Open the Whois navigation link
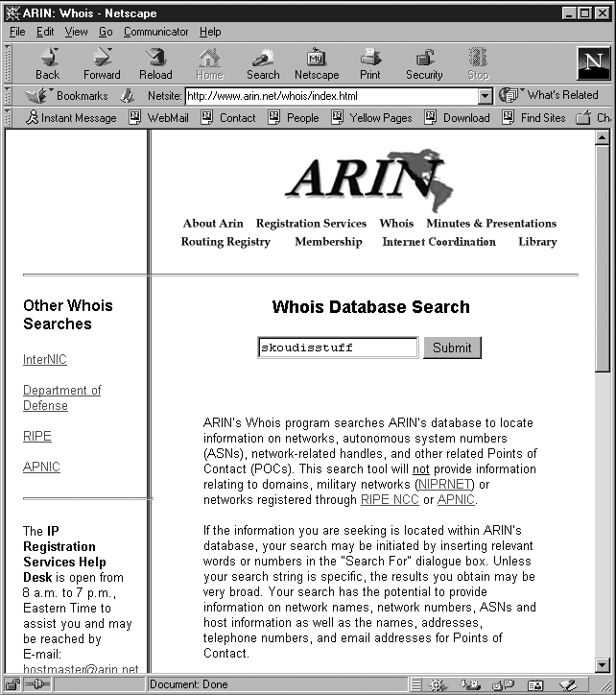The image size is (616, 695). tap(396, 224)
